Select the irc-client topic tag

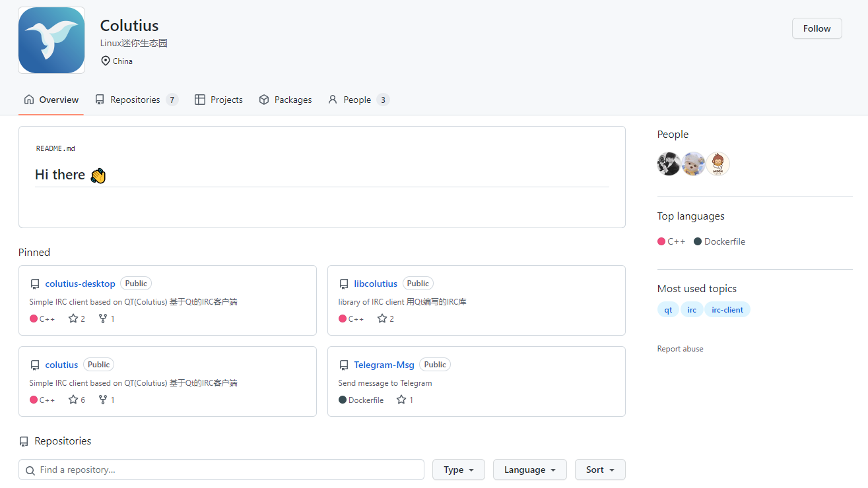pyautogui.click(x=727, y=310)
